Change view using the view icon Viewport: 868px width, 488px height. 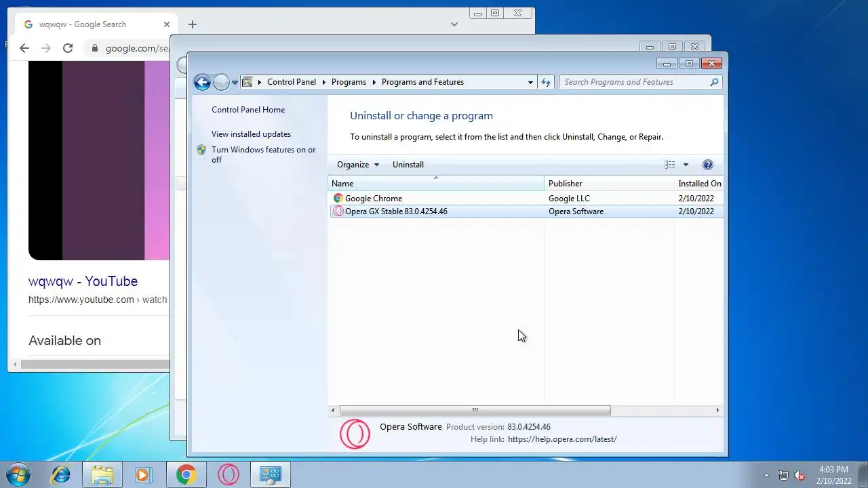point(670,165)
